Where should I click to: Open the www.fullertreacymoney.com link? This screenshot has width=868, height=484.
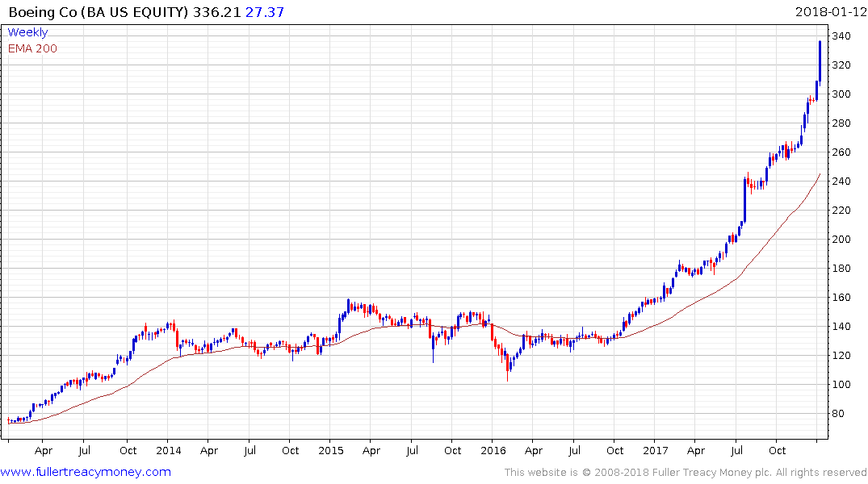click(x=86, y=472)
